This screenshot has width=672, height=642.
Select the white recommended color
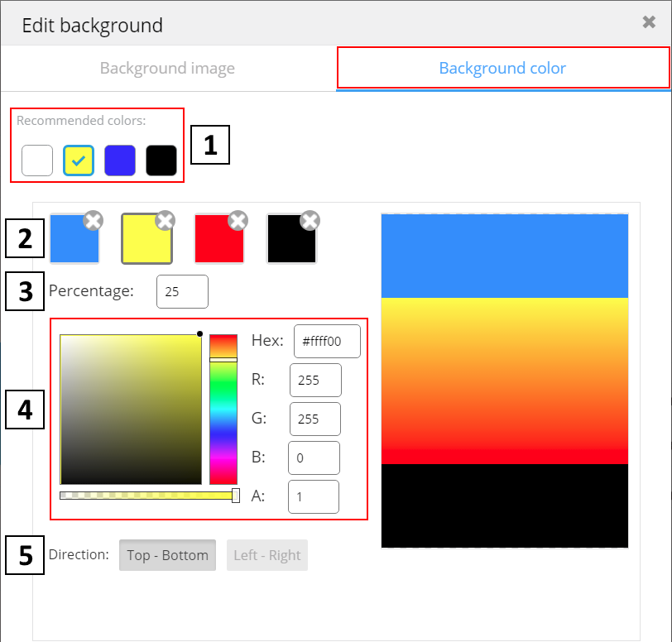[x=37, y=160]
